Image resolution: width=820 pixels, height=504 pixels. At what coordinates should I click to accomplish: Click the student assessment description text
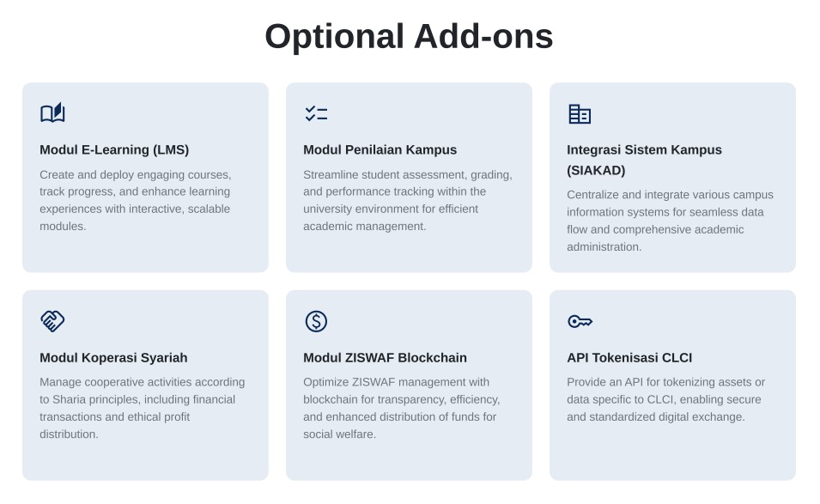pos(407,200)
